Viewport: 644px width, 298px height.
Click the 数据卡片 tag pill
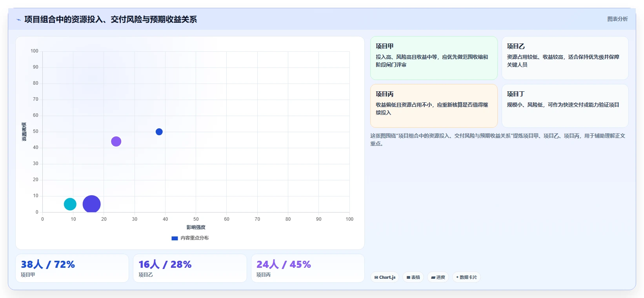[466, 277]
